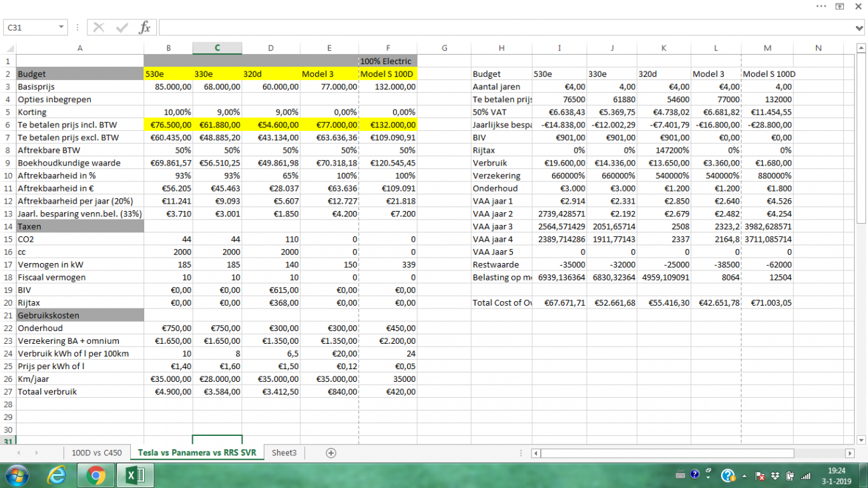868x488 pixels.
Task: Click the 147200% Rijtax cell
Action: coord(664,150)
